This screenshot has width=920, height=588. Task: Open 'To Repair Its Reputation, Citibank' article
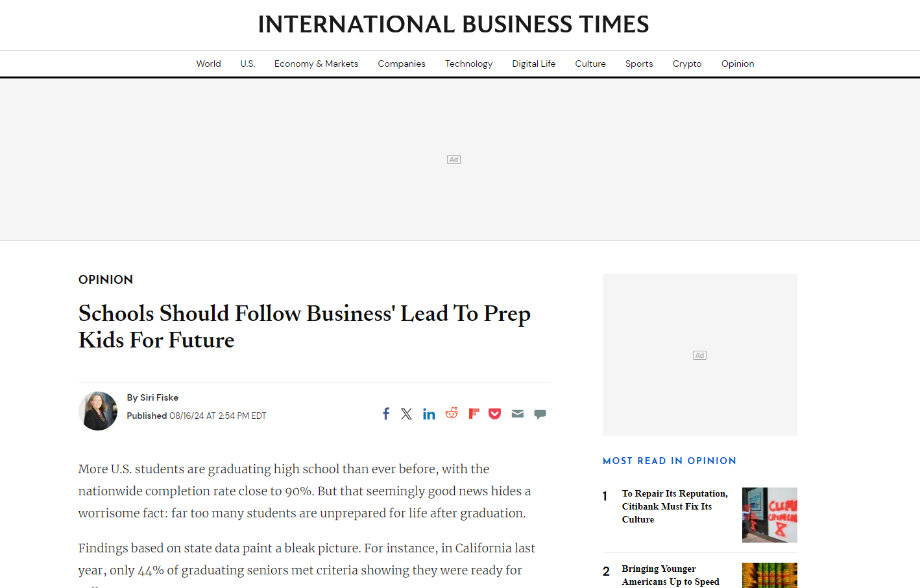[675, 506]
